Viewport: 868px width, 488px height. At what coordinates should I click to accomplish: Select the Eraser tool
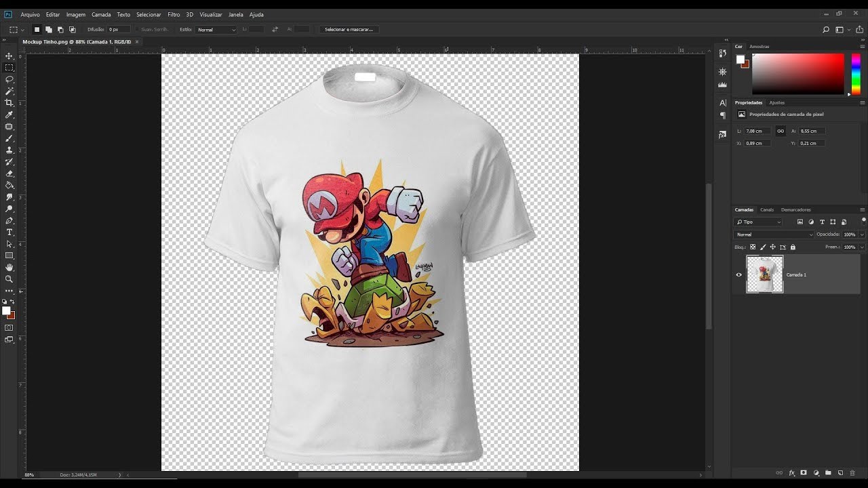pyautogui.click(x=9, y=174)
